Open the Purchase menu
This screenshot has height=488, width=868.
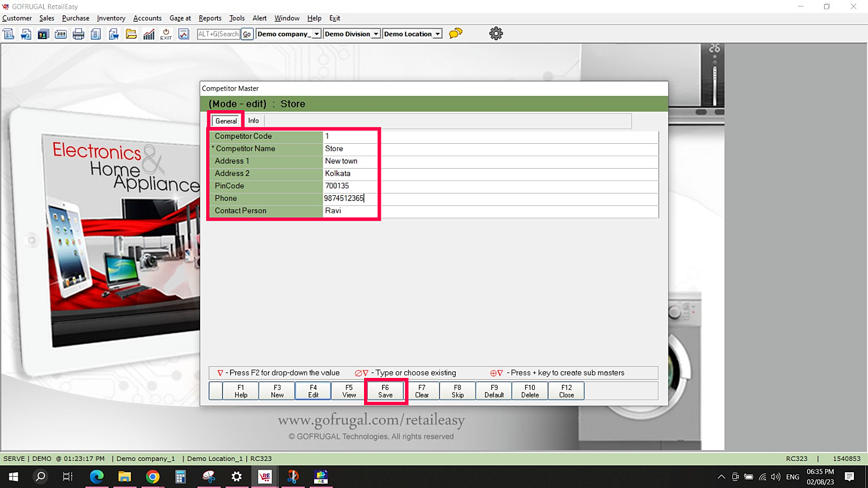point(75,18)
